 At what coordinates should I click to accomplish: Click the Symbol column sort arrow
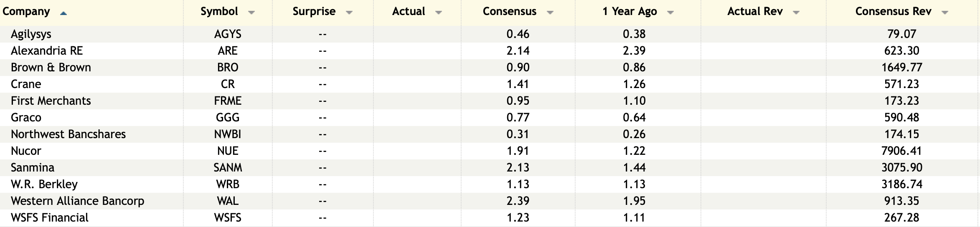[x=251, y=13]
